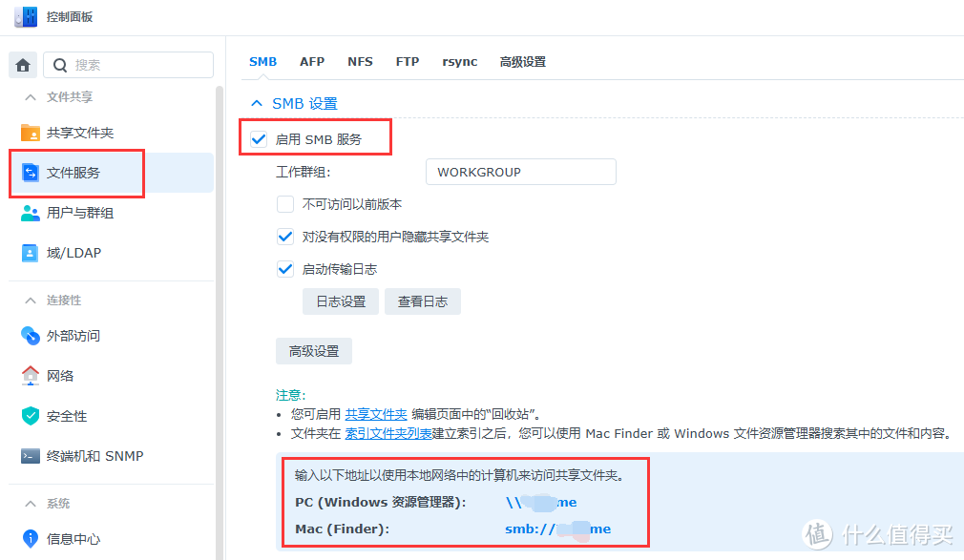The image size is (964, 560).
Task: Collapse the 连接性 sidebar group
Action: (x=31, y=300)
